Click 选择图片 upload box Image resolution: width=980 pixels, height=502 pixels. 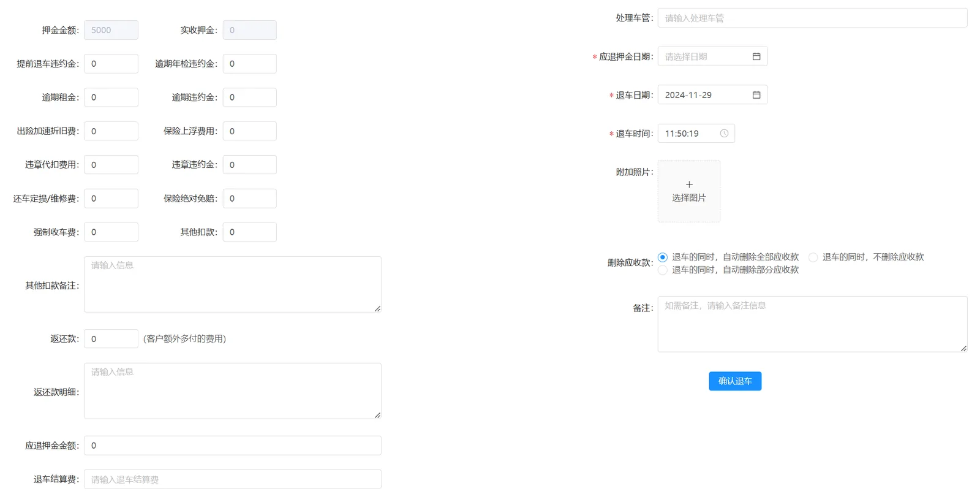coord(689,191)
